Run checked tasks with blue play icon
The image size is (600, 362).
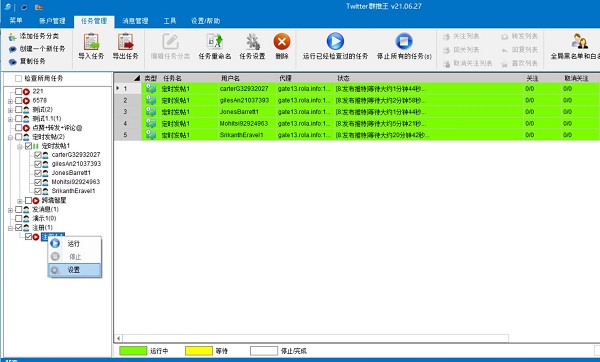point(335,41)
